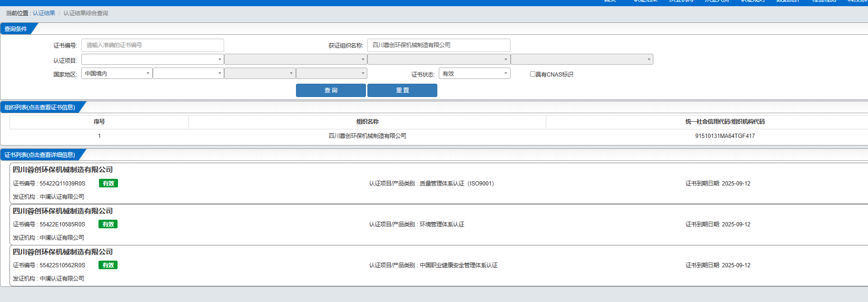This screenshot has width=868, height=302.
Task: Follow the 认证结果 breadcrumb link
Action: click(44, 13)
